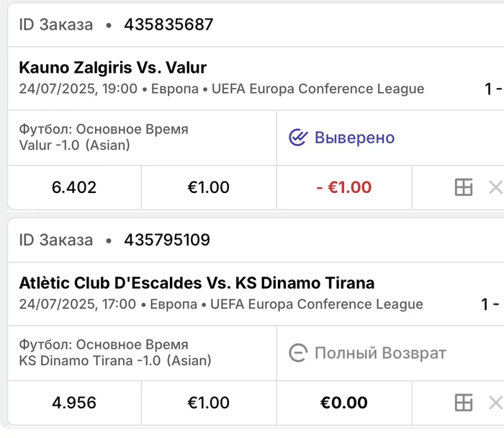Click the €1.00 stake for the Dinamo Tirana bet

click(209, 403)
